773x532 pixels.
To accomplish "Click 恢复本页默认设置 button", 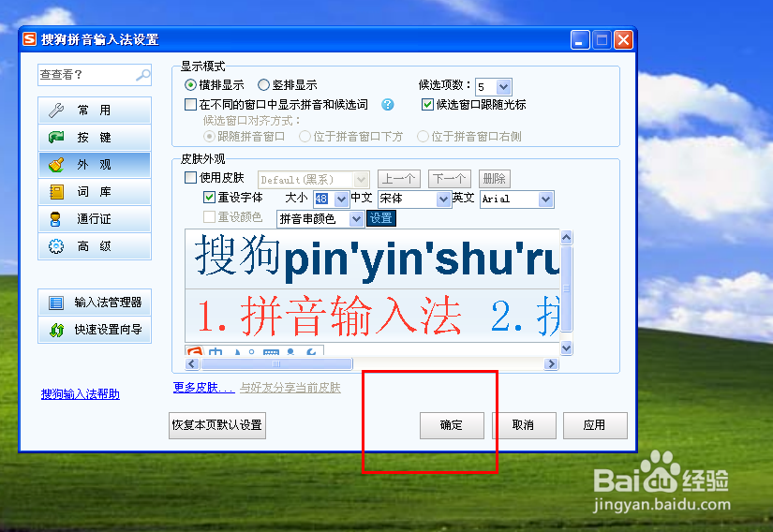I will tap(217, 425).
